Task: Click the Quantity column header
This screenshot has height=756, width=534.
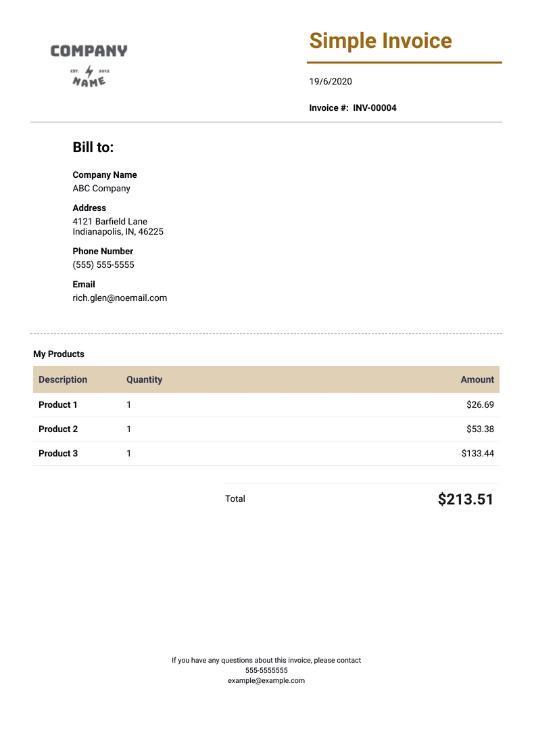Action: pyautogui.click(x=144, y=380)
